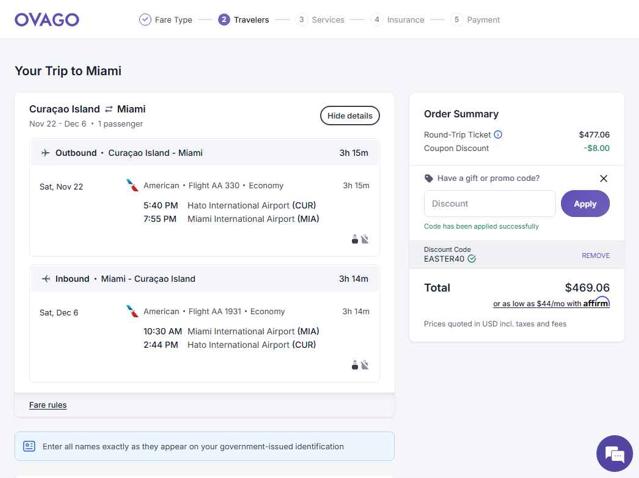639x478 pixels.
Task: Open the Fare rules link
Action: (48, 405)
